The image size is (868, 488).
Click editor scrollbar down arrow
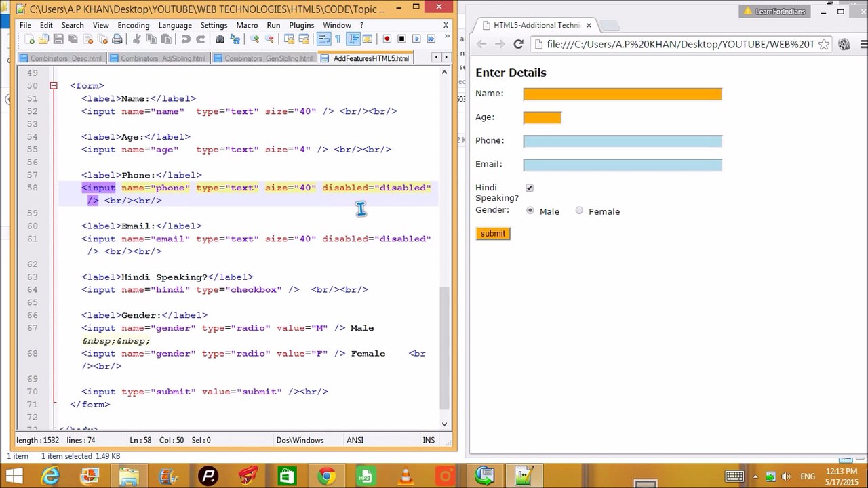point(445,424)
